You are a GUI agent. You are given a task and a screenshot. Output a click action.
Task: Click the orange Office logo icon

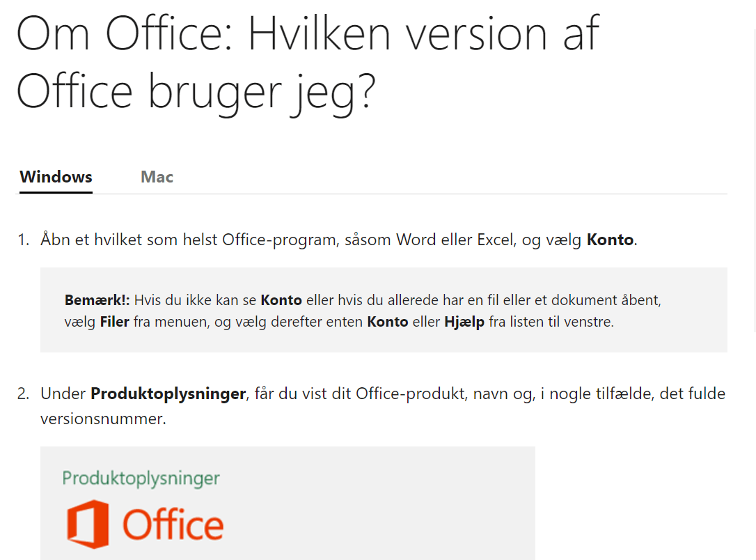pos(88,524)
